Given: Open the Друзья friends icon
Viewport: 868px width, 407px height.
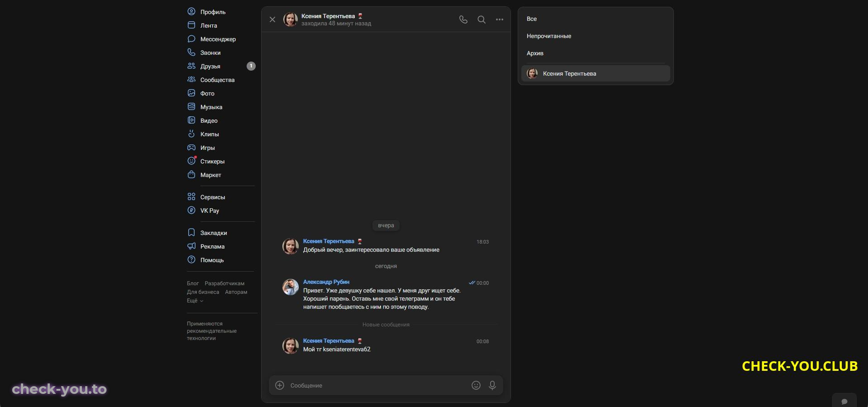Looking at the screenshot, I should (191, 66).
